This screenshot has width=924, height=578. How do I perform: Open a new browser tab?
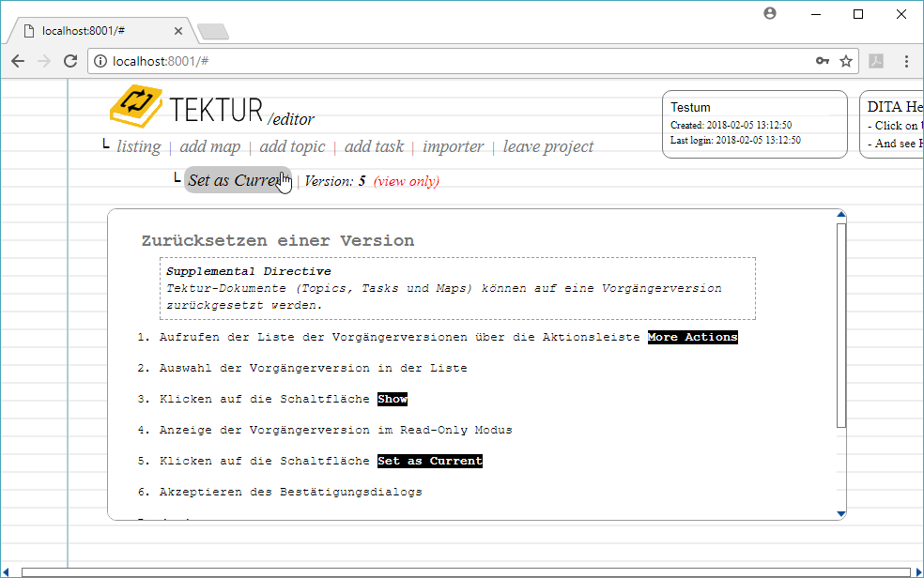click(213, 32)
